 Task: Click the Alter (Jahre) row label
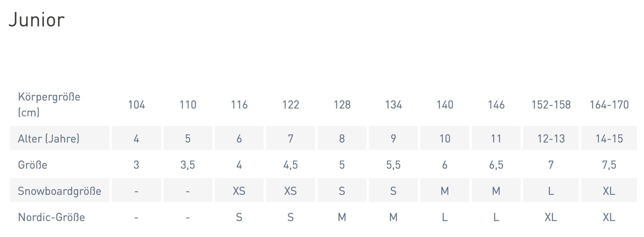(x=49, y=139)
